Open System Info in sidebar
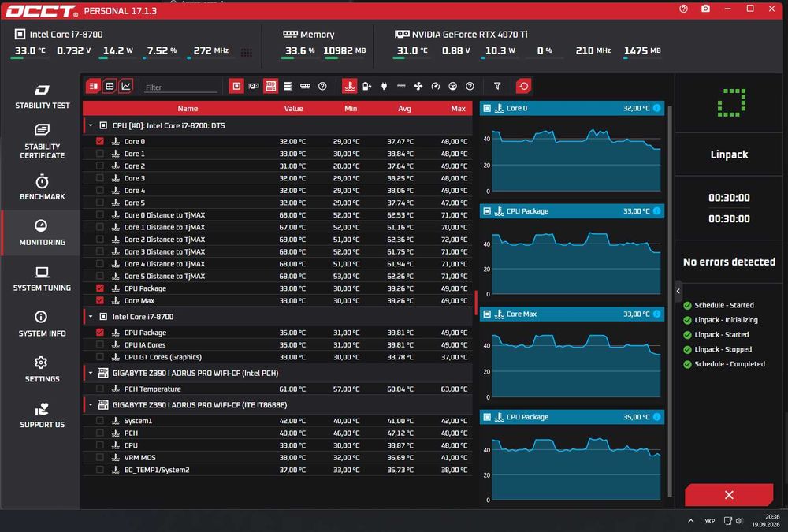This screenshot has height=532, width=788. (43, 324)
